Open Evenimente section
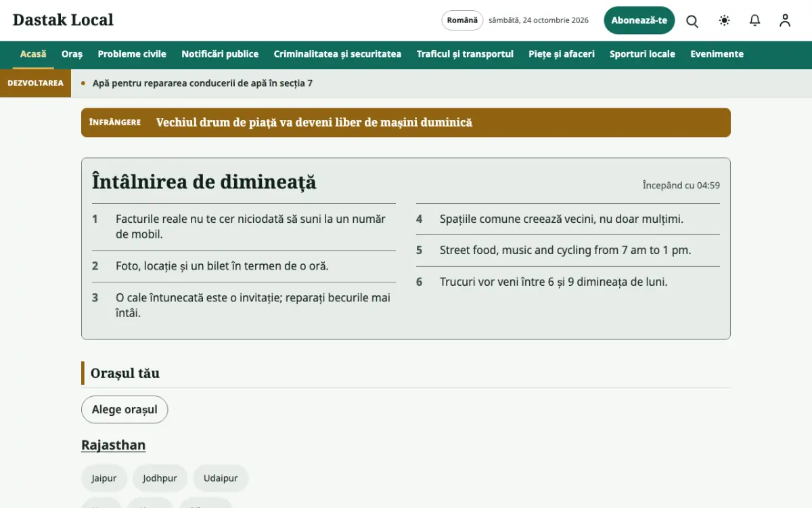 (717, 54)
